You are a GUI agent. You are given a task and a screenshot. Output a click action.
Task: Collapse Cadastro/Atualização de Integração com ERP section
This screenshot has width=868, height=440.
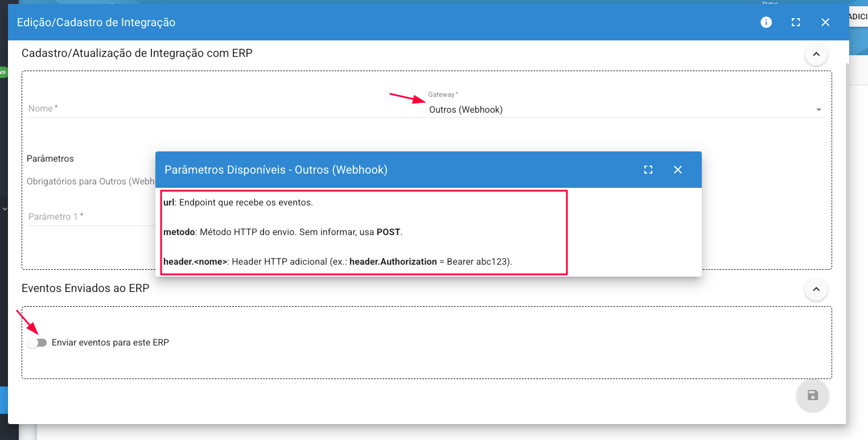click(x=816, y=54)
